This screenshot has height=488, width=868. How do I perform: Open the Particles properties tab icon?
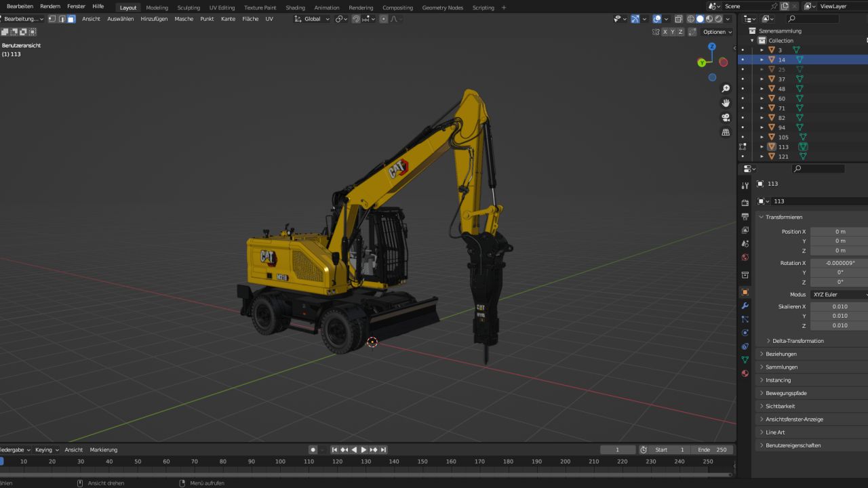[745, 319]
